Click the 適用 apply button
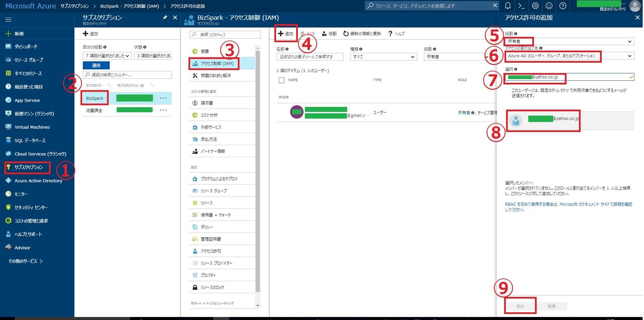The height and width of the screenshot is (320, 644). tap(96, 65)
